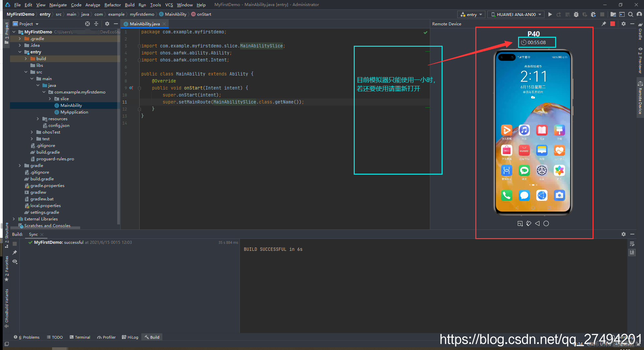Attach debugger to process icon
The image size is (644, 350).
point(593,14)
